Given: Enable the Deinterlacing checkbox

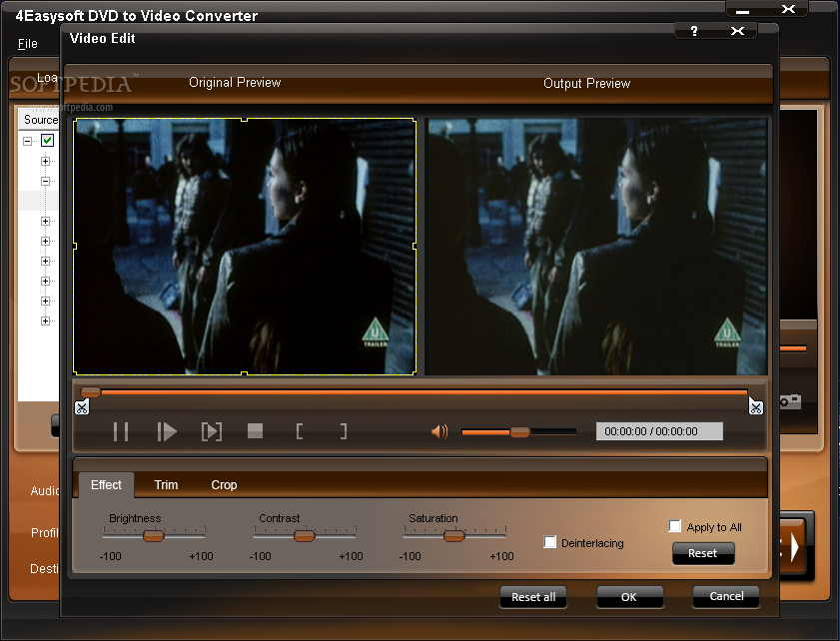Looking at the screenshot, I should [x=549, y=542].
